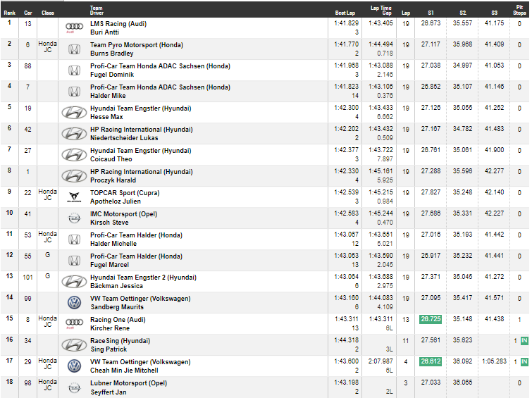Click the Honda logo in Fugel Marcel's row
Viewport: 532px width, 398px height.
pos(74,261)
